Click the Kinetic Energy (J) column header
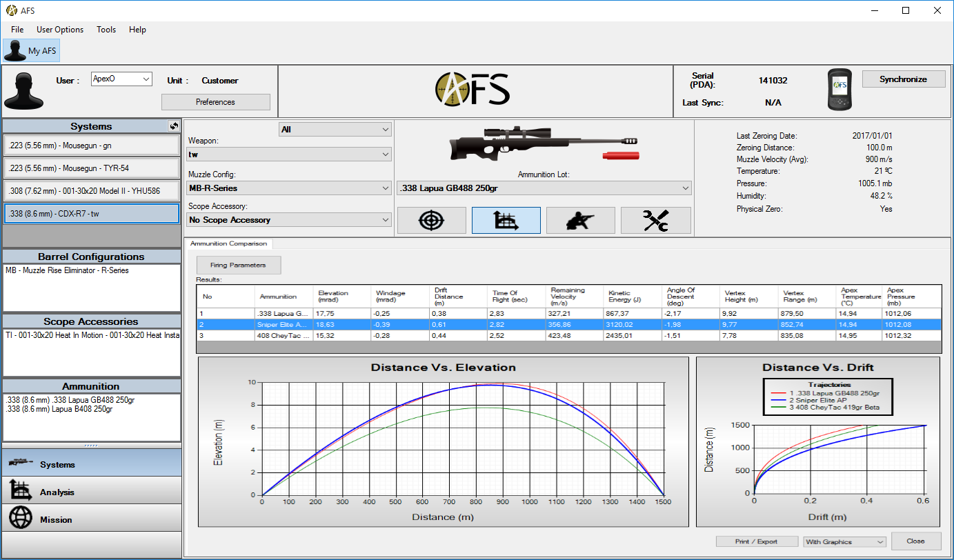954x560 pixels. [632, 297]
